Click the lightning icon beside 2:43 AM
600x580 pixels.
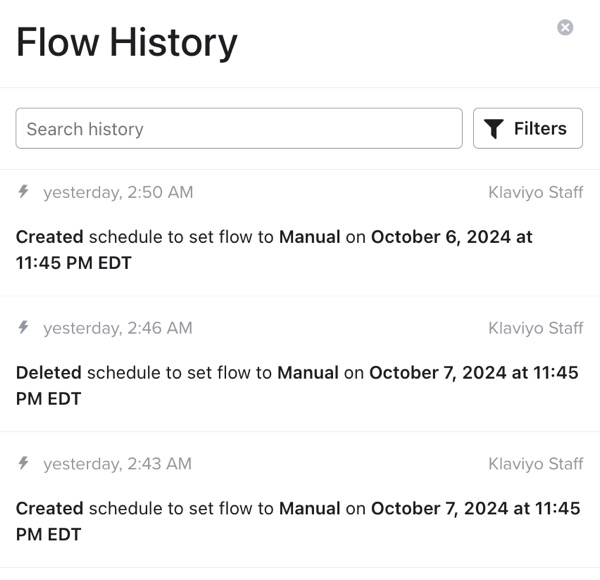click(24, 464)
